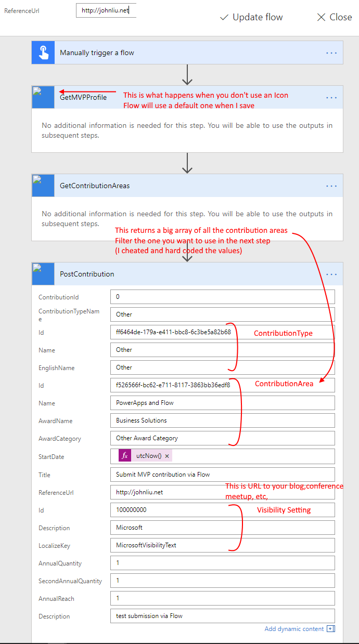
Task: Open the ellipsis menu on GetContributionAreas
Action: pyautogui.click(x=331, y=186)
